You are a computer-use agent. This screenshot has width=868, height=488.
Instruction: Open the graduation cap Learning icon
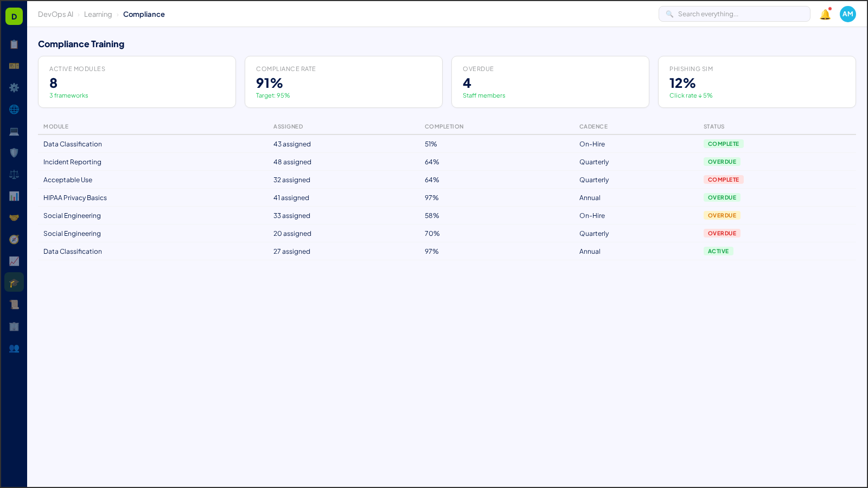pyautogui.click(x=14, y=282)
